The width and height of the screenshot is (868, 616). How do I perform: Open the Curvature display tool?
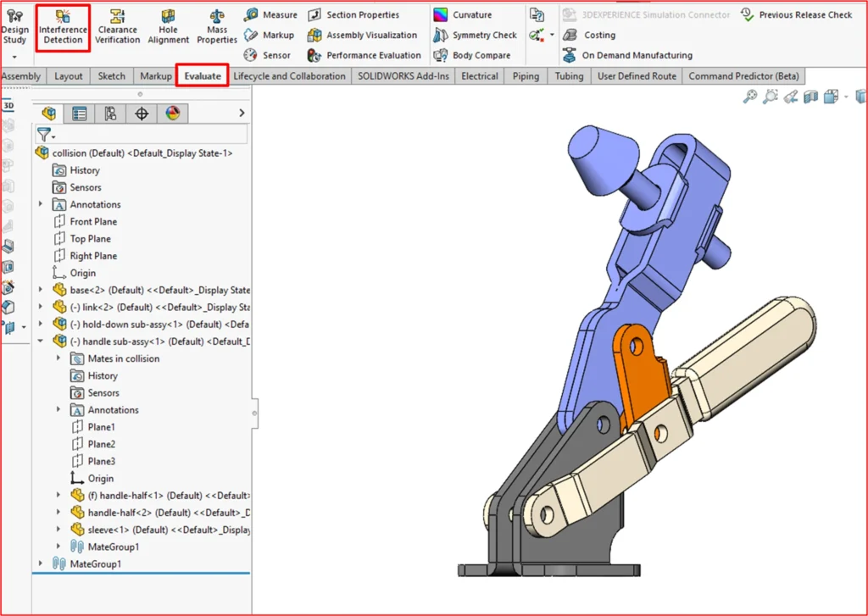(x=467, y=14)
